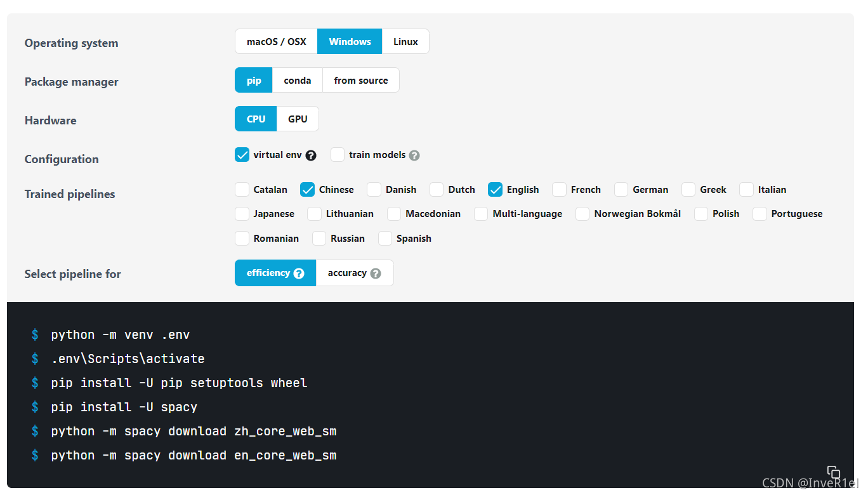Uncheck the English pipeline checkbox
Screen dimensions: 868x495
(496, 190)
